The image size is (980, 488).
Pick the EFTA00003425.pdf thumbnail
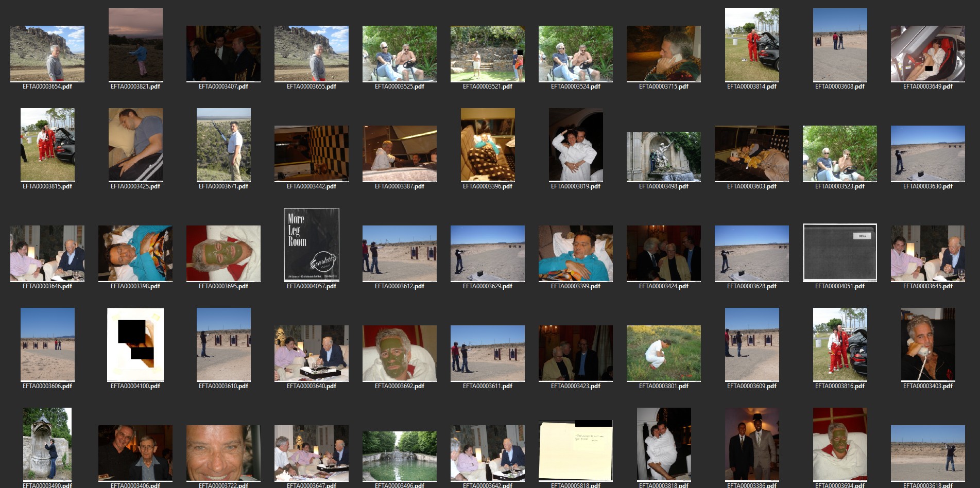pos(135,145)
